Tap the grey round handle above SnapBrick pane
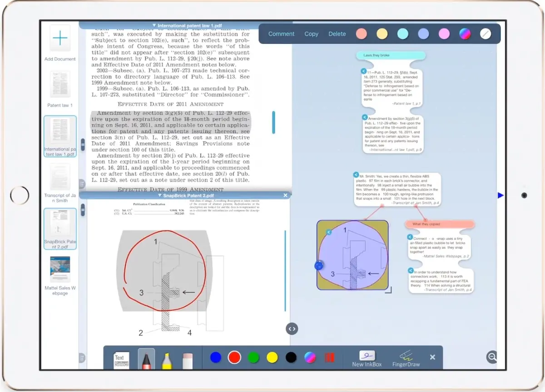This screenshot has height=392, width=545. [x=82, y=184]
